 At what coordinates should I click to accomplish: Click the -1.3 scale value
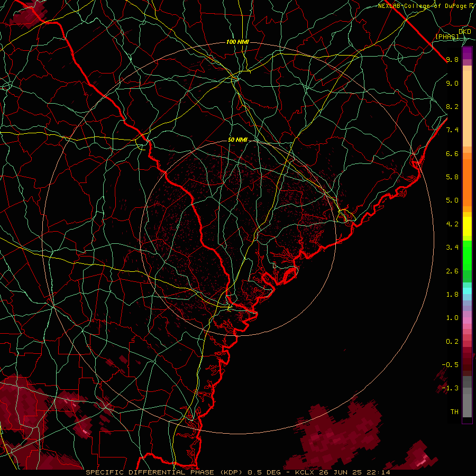[450, 388]
